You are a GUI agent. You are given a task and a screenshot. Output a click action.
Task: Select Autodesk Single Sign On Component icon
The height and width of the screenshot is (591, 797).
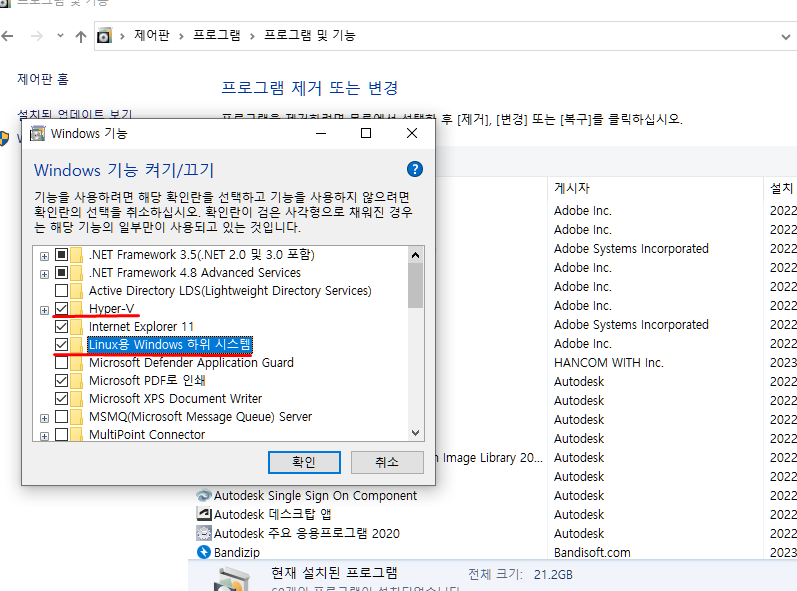coord(204,495)
